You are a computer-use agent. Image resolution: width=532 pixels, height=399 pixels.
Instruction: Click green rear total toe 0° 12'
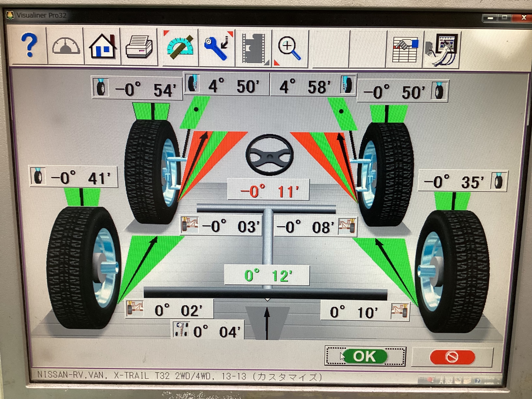[x=268, y=275]
